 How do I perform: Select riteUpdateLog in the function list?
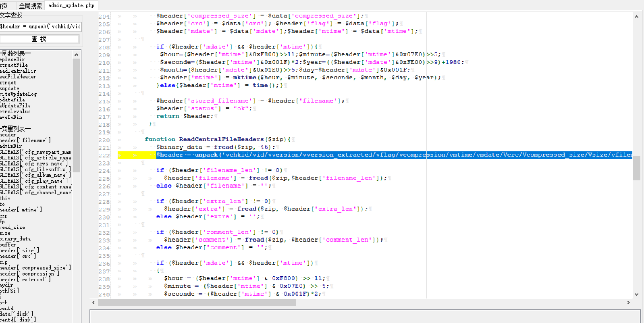coord(19,94)
